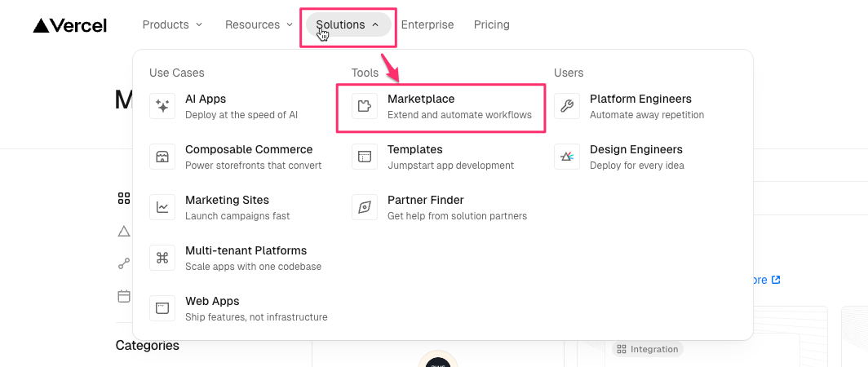
Task: Click the Multi-tenant Platforms command icon
Action: (162, 259)
